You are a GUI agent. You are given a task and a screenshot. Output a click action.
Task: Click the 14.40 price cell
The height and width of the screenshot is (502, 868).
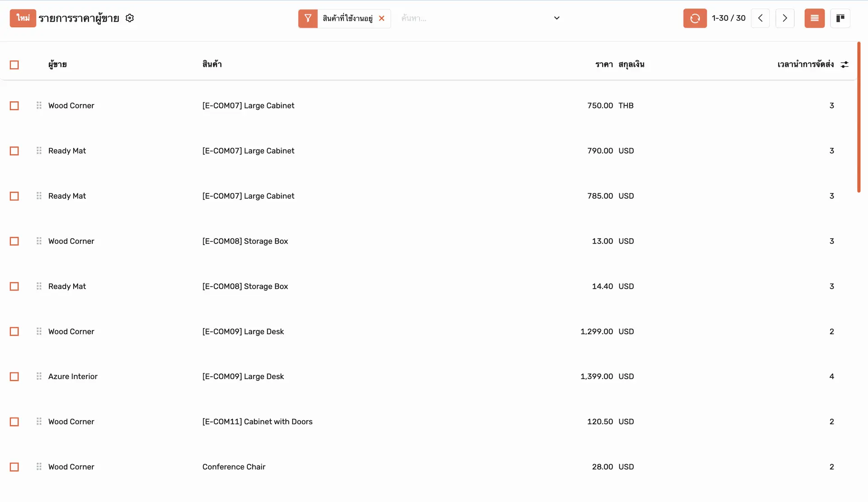602,286
